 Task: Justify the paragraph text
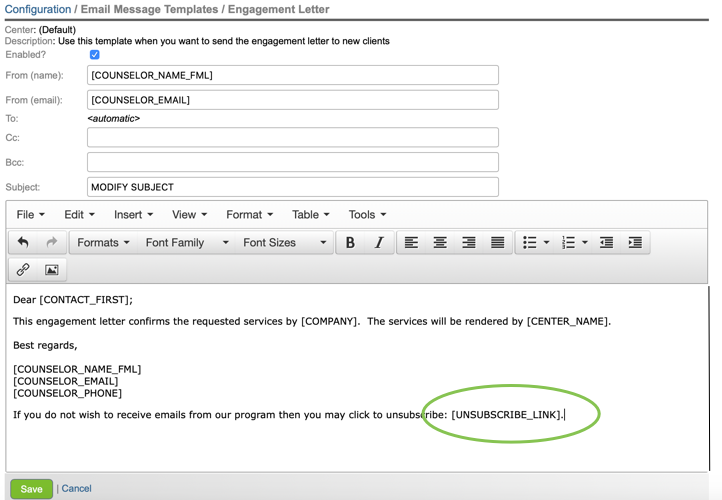click(497, 243)
